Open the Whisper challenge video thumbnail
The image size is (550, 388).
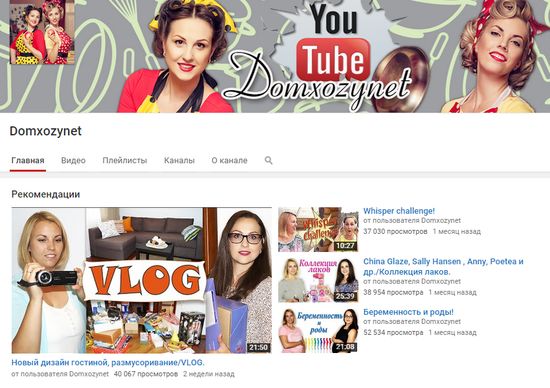318,229
